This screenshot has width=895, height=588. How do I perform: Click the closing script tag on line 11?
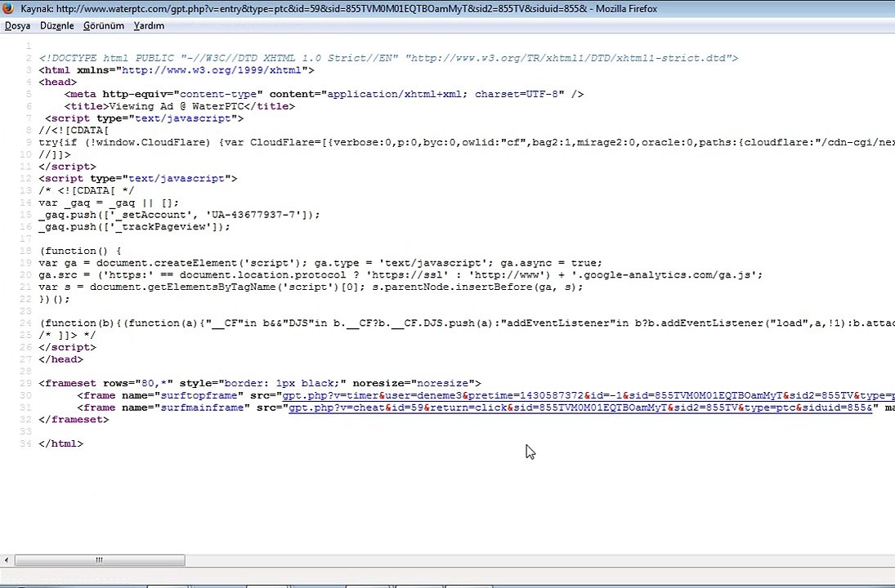(x=67, y=166)
